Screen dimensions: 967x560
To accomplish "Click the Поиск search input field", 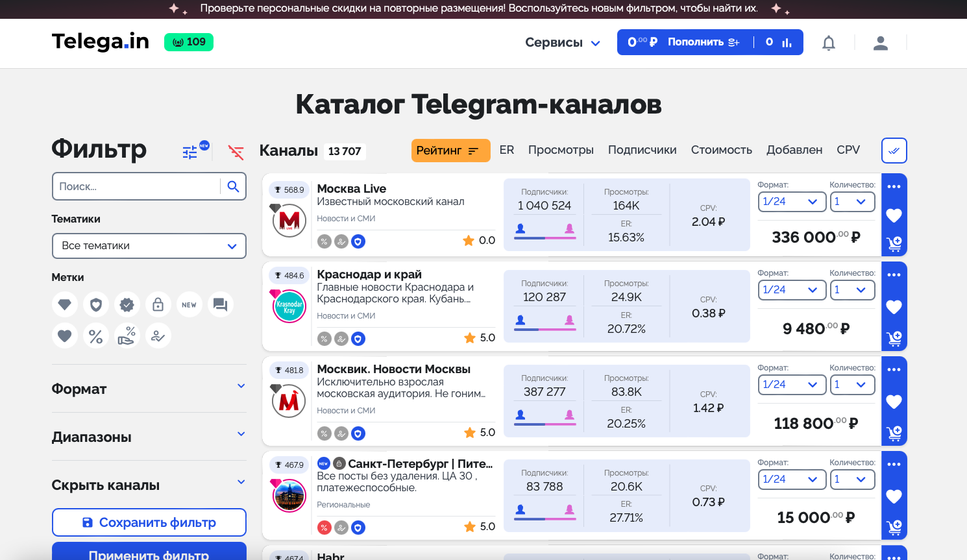I will (136, 186).
